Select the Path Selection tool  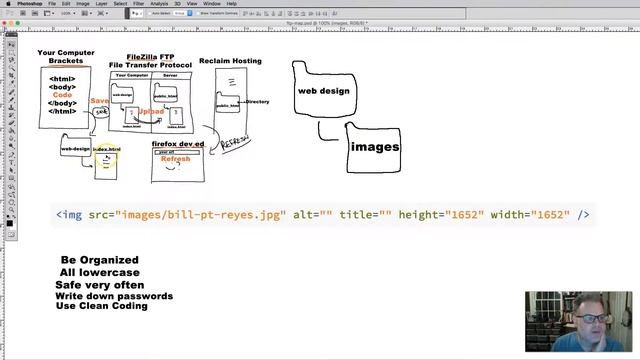[x=11, y=171]
